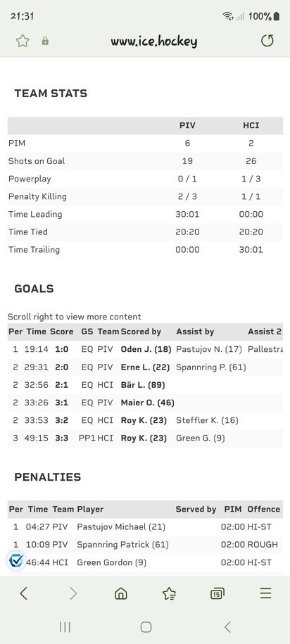Select goal scorer Oden J. (18)
The image size is (290, 644).
(146, 349)
